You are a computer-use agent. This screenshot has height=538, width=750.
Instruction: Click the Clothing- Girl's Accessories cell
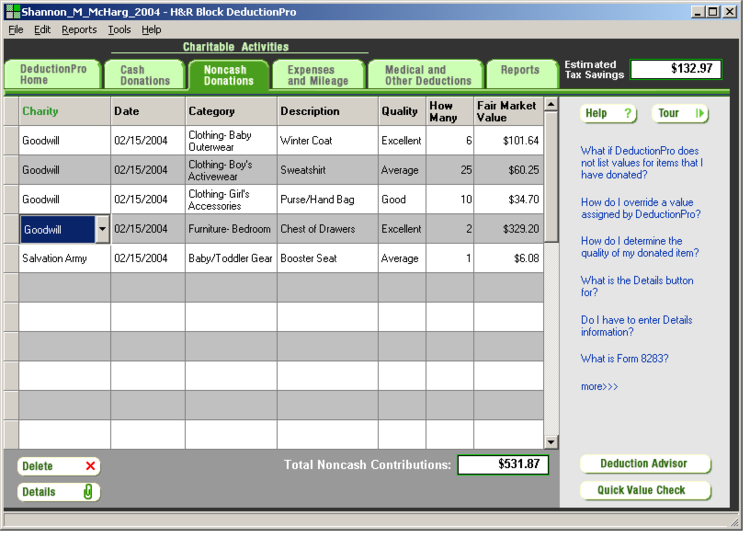[231, 199]
